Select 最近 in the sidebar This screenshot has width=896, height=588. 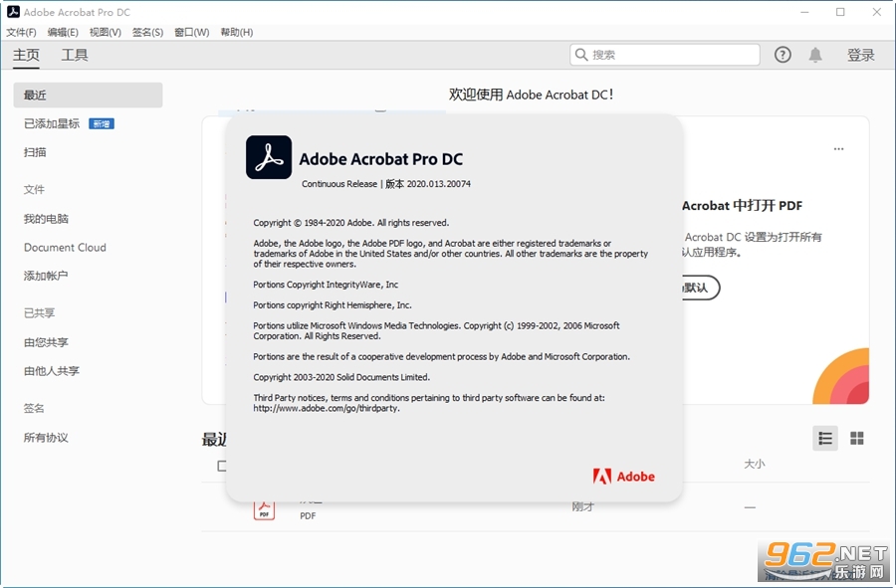pos(88,95)
